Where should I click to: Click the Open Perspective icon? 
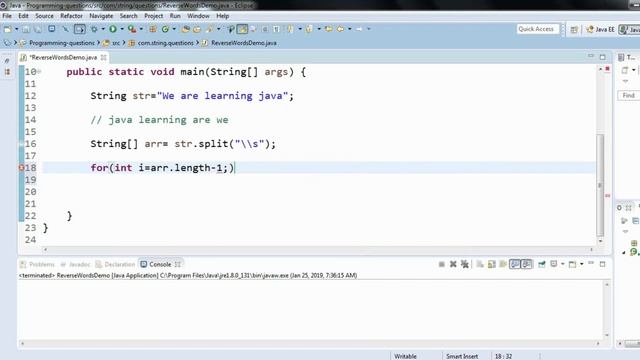click(574, 29)
